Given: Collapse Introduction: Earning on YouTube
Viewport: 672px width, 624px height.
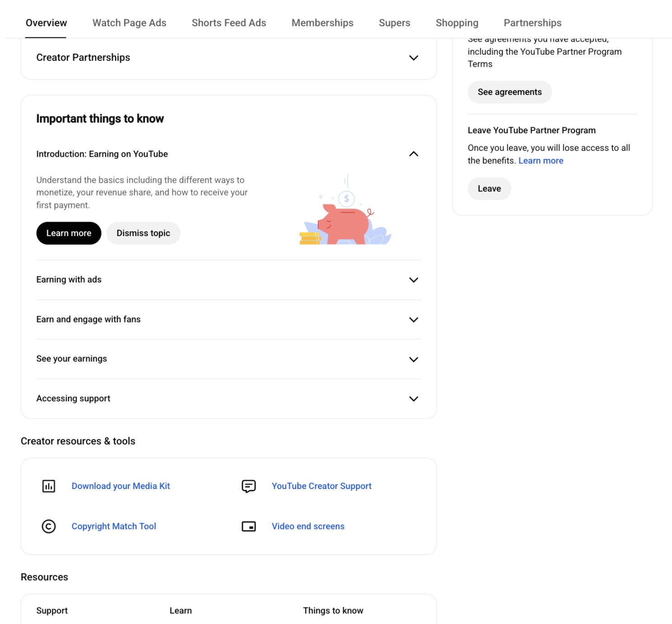Looking at the screenshot, I should click(414, 154).
